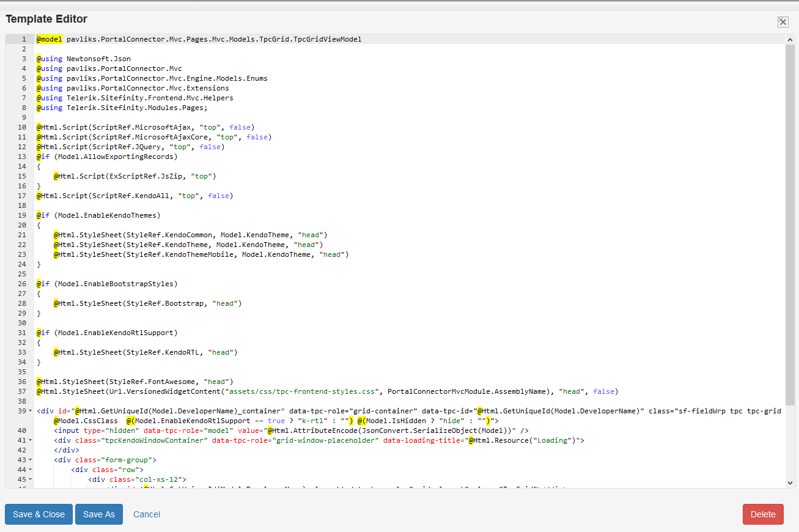Click the ScriptRef.MicrosoftAjaxCore script line
This screenshot has width=799, height=532.
154,137
